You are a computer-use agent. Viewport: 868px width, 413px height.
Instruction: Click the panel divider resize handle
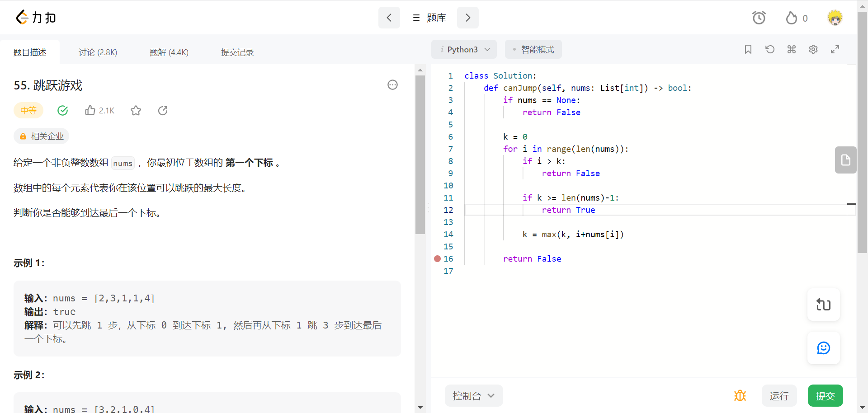[x=428, y=207]
